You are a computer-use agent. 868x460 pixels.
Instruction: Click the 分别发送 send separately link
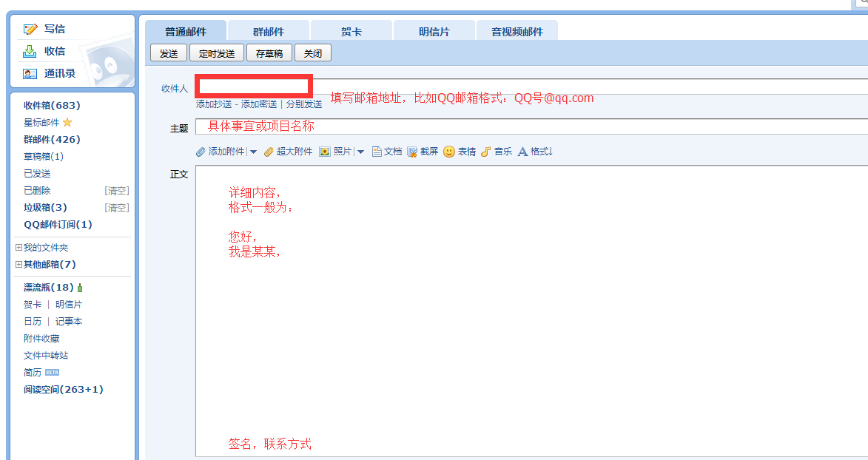coord(304,104)
